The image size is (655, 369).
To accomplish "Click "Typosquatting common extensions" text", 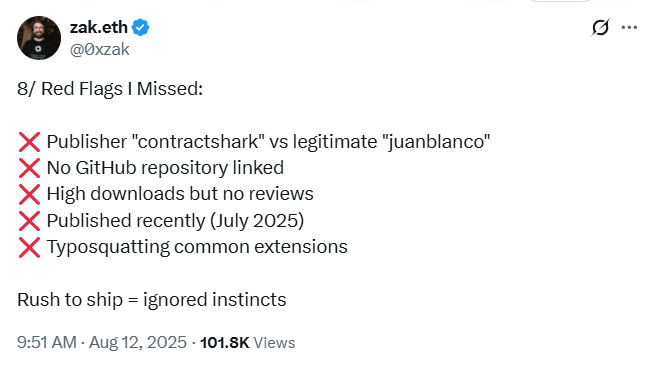I will [197, 247].
